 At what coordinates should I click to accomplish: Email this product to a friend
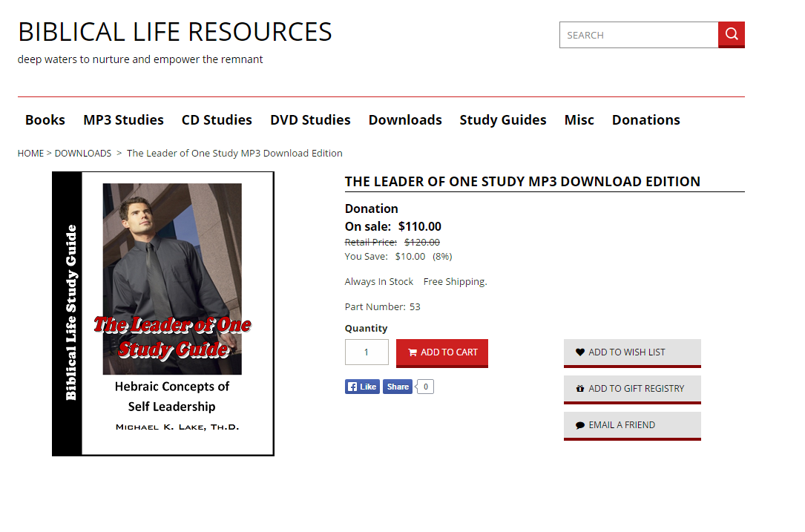(632, 425)
